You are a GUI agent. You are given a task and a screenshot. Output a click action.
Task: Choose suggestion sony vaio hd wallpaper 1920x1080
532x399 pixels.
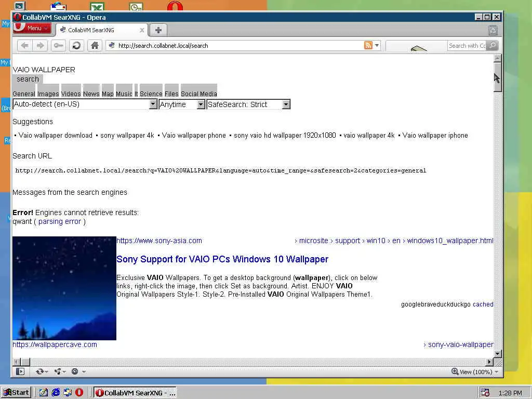(285, 136)
